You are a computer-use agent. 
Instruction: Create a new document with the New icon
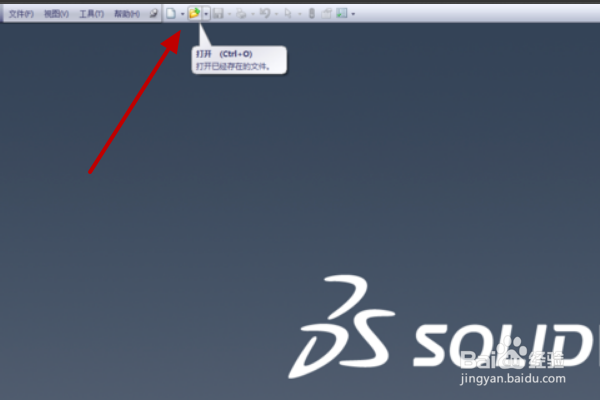click(171, 14)
